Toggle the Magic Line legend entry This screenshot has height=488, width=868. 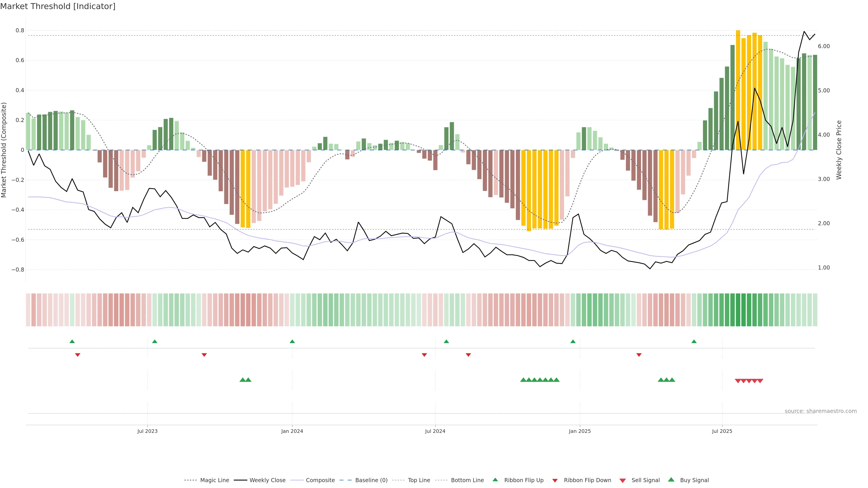pyautogui.click(x=214, y=480)
